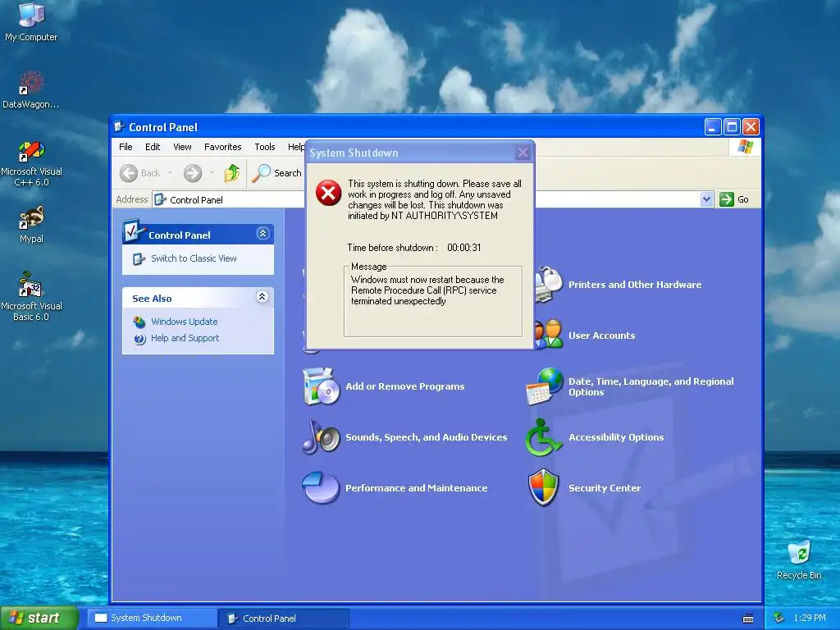Open Add or Remove Programs icon
The image size is (840, 630).
pyautogui.click(x=321, y=386)
